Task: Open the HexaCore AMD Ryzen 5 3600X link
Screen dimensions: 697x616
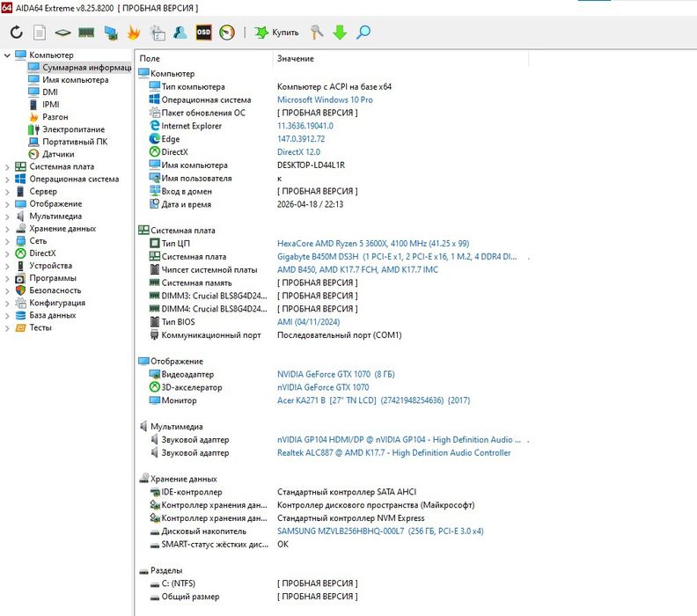Action: pos(373,244)
